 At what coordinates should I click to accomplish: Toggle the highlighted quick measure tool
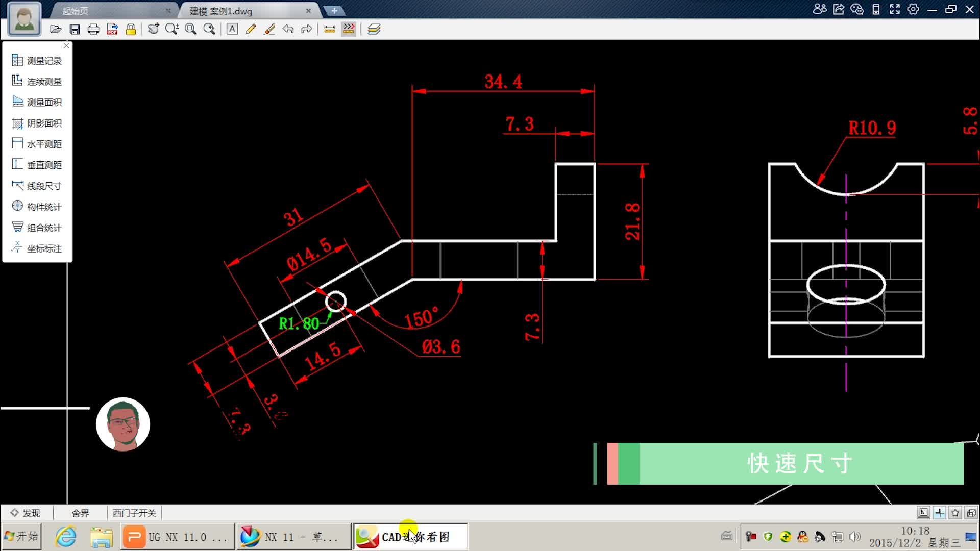point(349,30)
